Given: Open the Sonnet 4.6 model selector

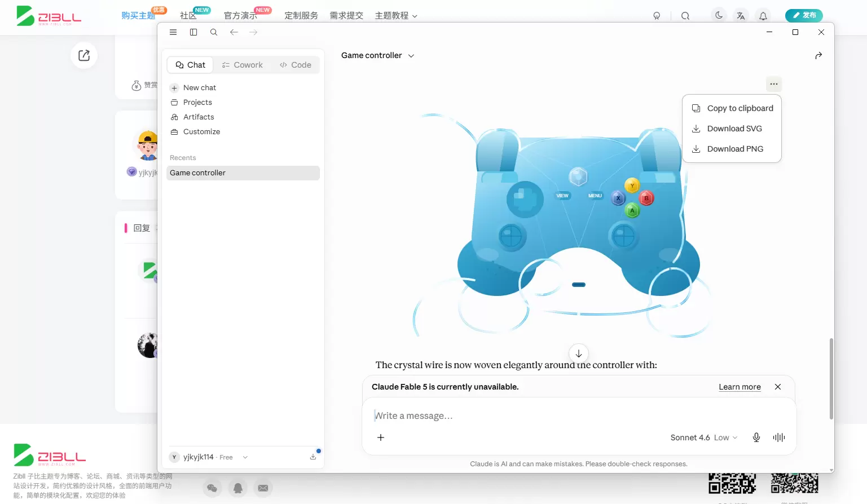Looking at the screenshot, I should point(703,437).
